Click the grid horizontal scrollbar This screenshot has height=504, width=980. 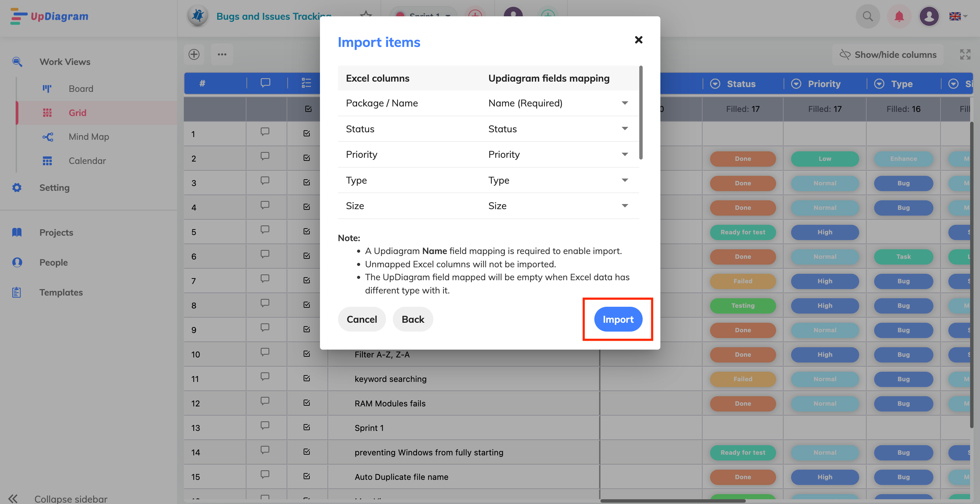(x=673, y=501)
